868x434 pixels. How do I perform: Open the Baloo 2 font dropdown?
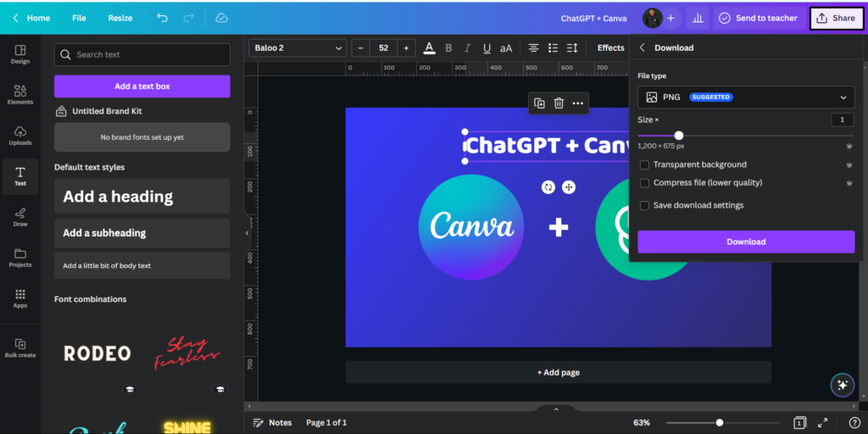click(x=298, y=48)
